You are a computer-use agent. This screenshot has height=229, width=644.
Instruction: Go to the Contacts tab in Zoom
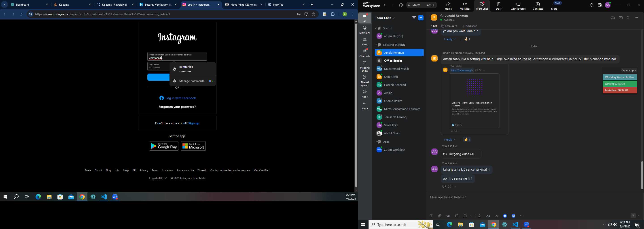click(538, 6)
